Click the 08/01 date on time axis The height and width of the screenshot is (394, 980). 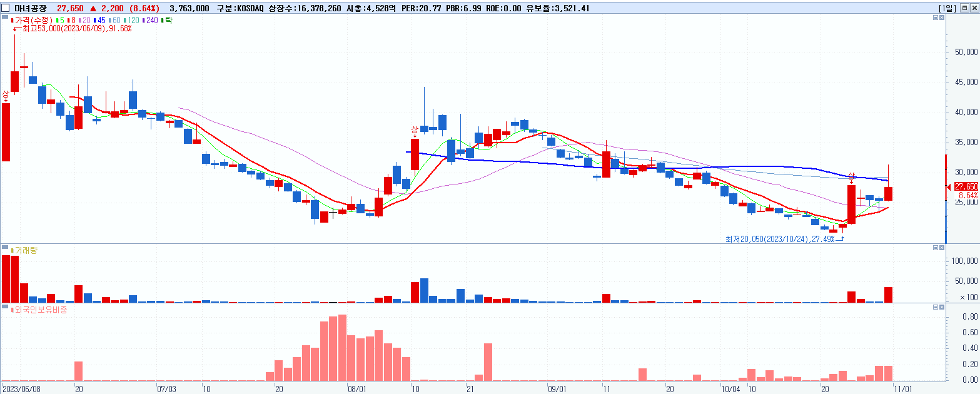pyautogui.click(x=356, y=388)
